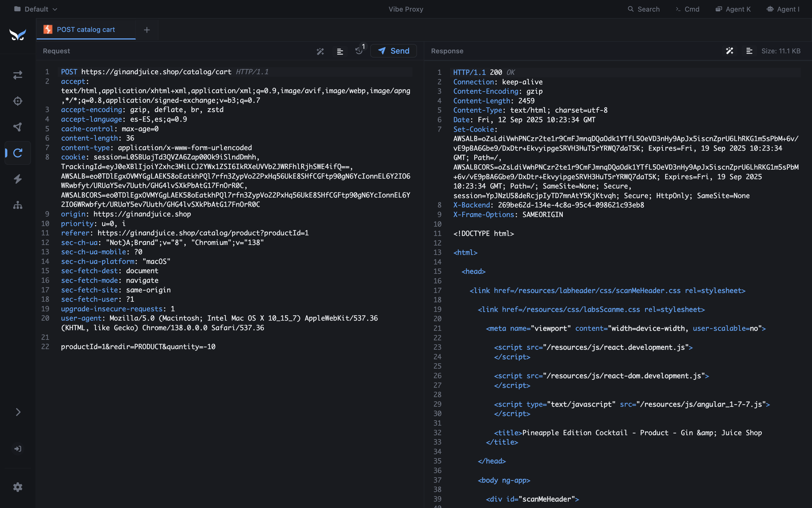Click the accept-language header line
Viewport: 812px width, 508px height.
click(124, 119)
